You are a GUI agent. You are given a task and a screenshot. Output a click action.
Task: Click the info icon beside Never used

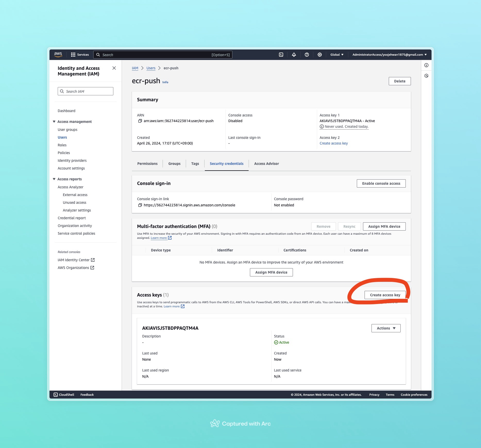[x=322, y=126]
